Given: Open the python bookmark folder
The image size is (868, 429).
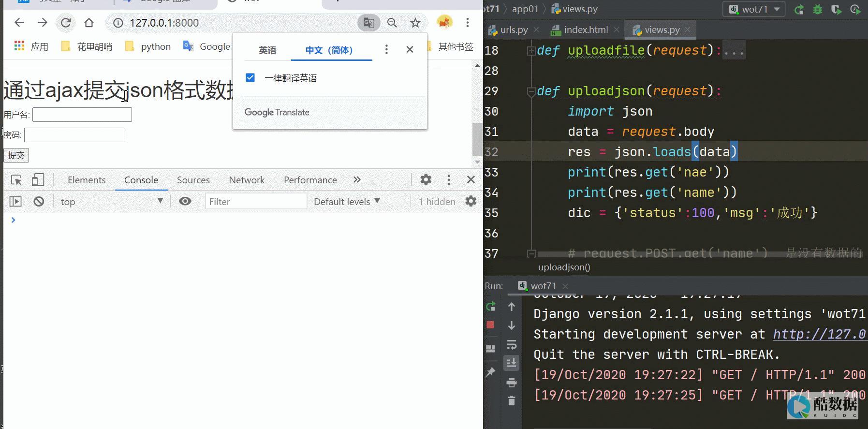Looking at the screenshot, I should [x=148, y=46].
